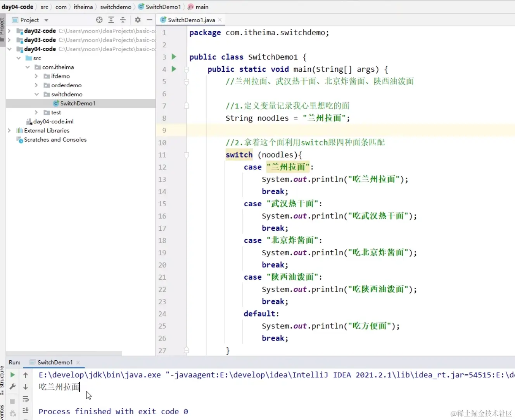This screenshot has width=515, height=420.
Task: Fold the comment at line 7
Action: coord(187,106)
